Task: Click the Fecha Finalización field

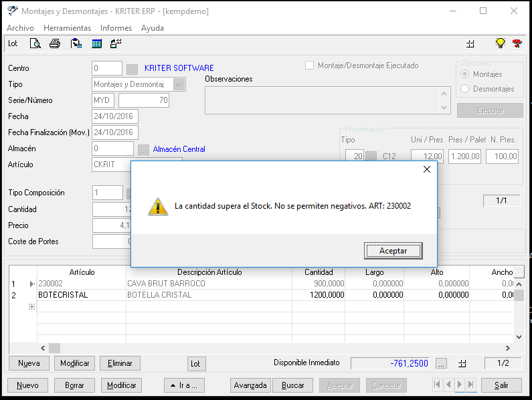Action: pyautogui.click(x=115, y=132)
